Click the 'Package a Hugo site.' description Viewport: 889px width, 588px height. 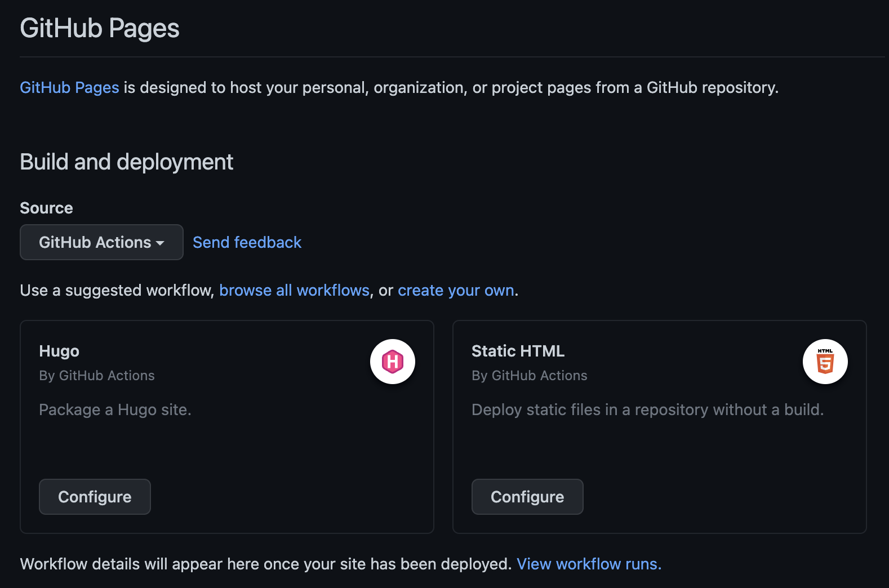point(115,409)
